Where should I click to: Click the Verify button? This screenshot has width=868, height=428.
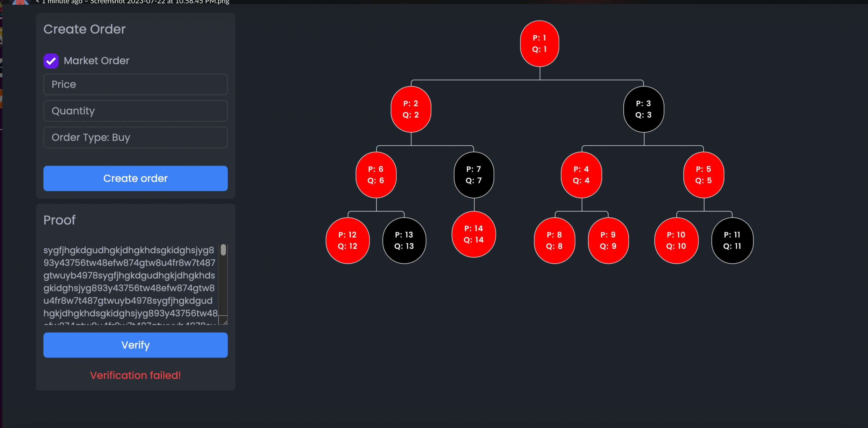coord(136,345)
